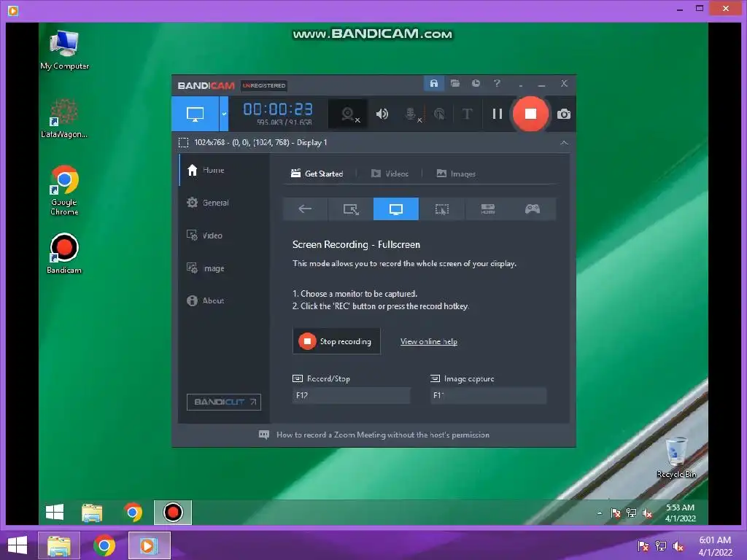The height and width of the screenshot is (560, 747).
Task: Switch to the Videos tab
Action: (x=390, y=174)
